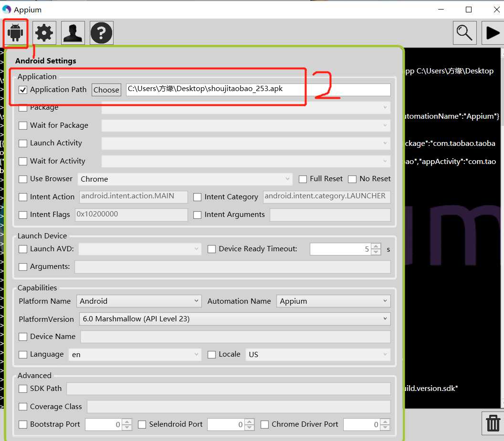Click the Intent Category text field
The height and width of the screenshot is (441, 504).
click(327, 197)
